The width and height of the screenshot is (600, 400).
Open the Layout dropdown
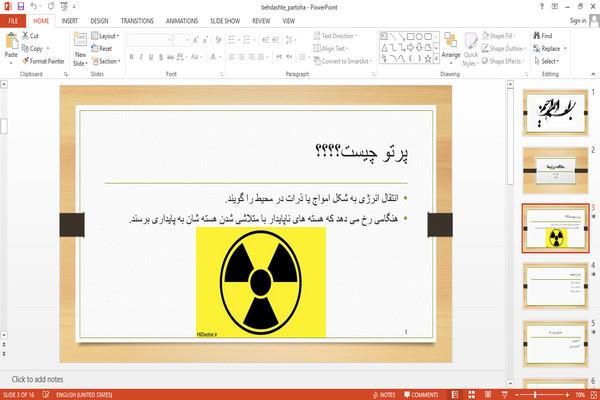(x=105, y=36)
